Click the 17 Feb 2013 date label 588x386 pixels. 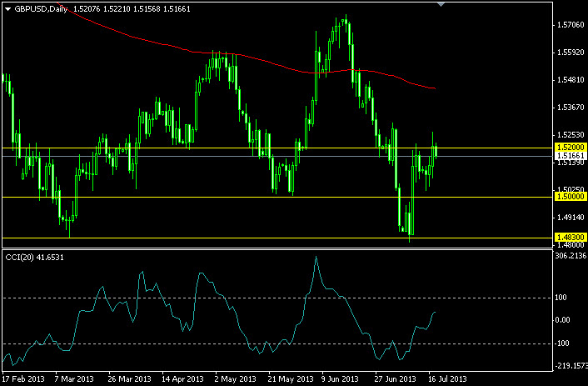[23, 378]
